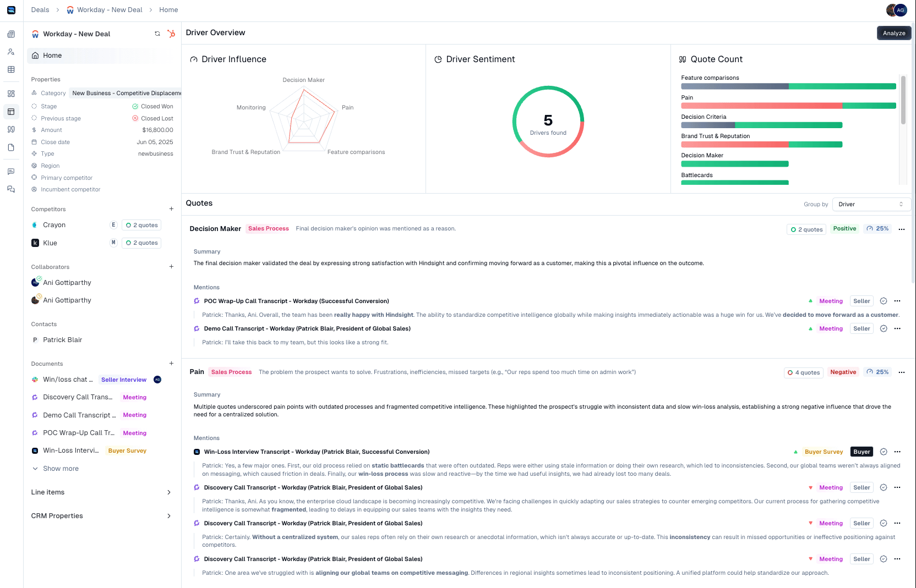Screen dimensions: 916x588
Task: Click the newspaper icon at sidebar top
Action: pos(11,34)
